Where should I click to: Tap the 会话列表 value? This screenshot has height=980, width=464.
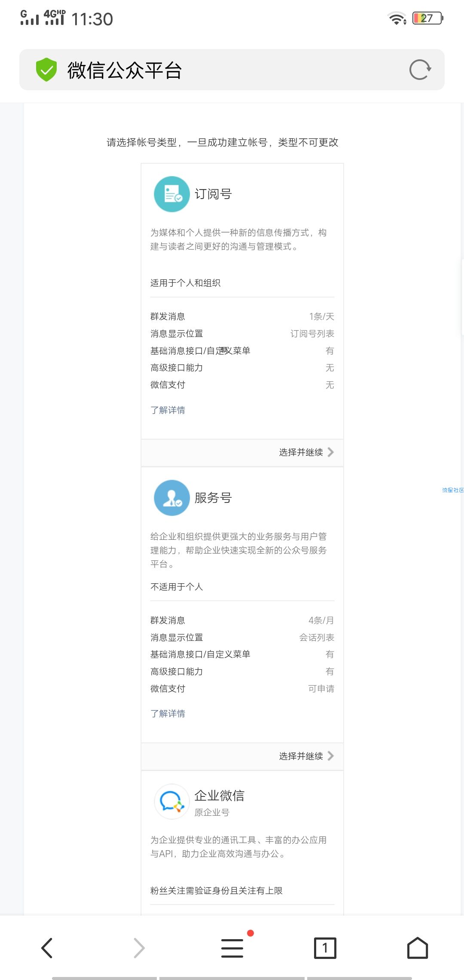(317, 637)
